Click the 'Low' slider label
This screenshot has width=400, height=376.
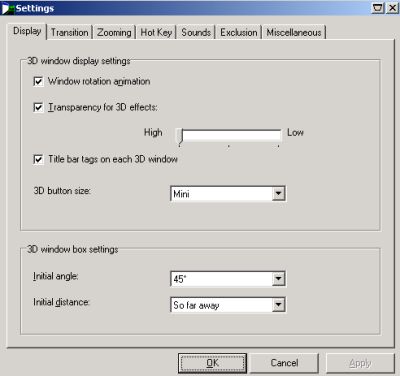295,133
